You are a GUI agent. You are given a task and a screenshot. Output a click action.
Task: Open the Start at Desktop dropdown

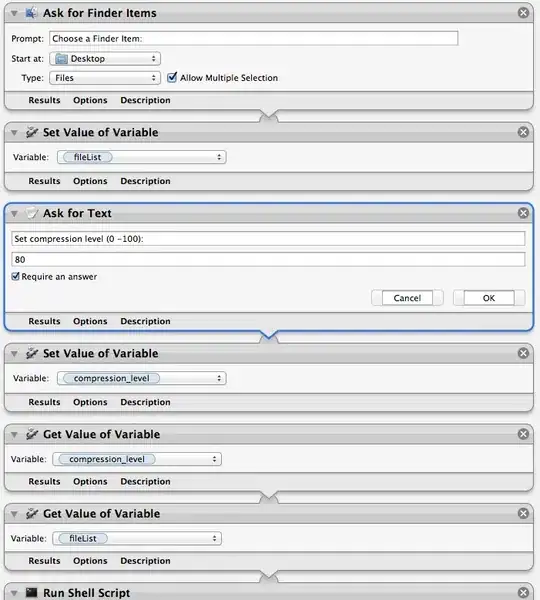click(105, 59)
